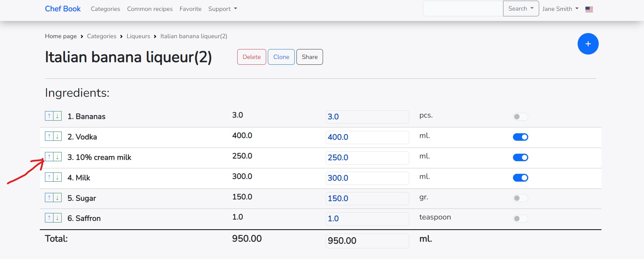This screenshot has width=644, height=259.
Task: Click the blue plus add button
Action: point(588,44)
